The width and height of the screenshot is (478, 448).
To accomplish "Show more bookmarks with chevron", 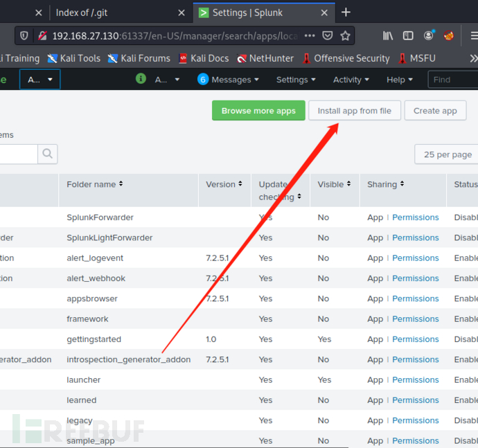I will click(474, 58).
